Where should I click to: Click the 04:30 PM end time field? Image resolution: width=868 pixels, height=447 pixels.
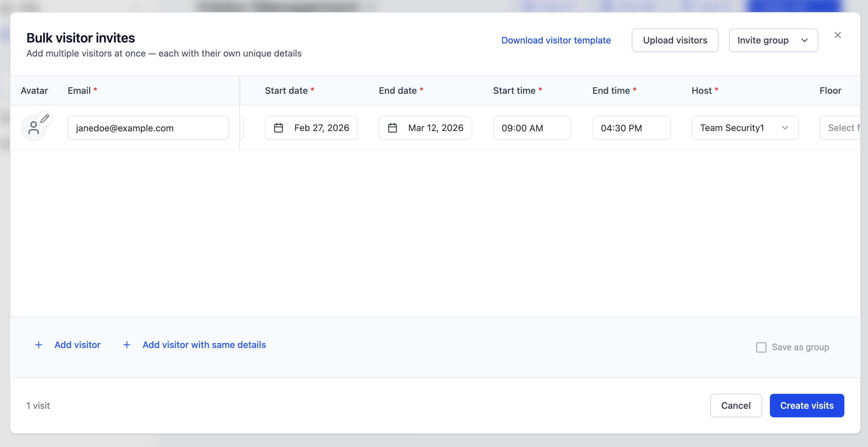click(631, 128)
